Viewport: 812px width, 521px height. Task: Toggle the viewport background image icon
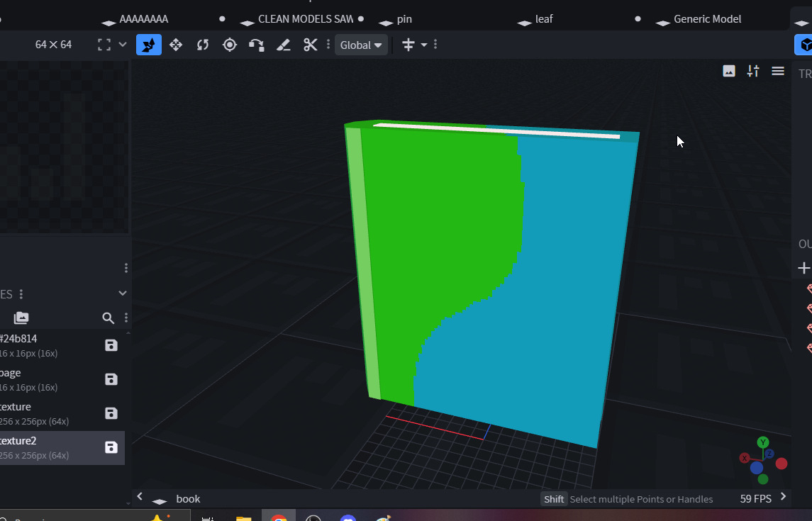pos(729,71)
